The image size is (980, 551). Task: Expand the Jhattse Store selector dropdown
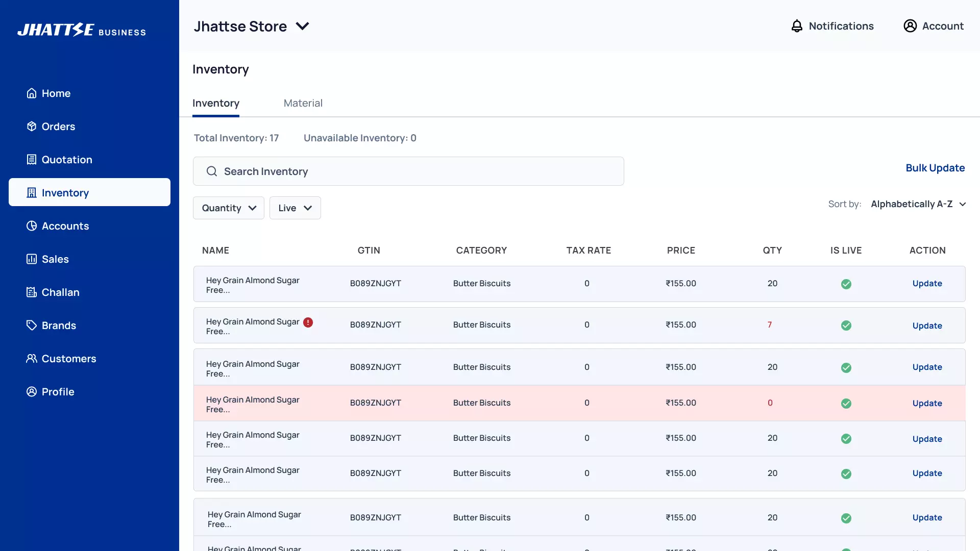point(302,26)
